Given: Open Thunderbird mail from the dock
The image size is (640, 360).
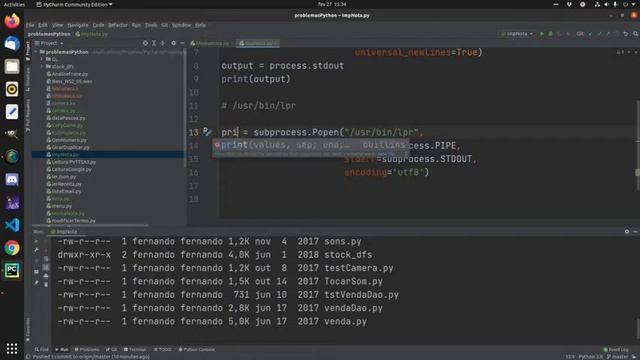Looking at the screenshot, I should [x=12, y=44].
